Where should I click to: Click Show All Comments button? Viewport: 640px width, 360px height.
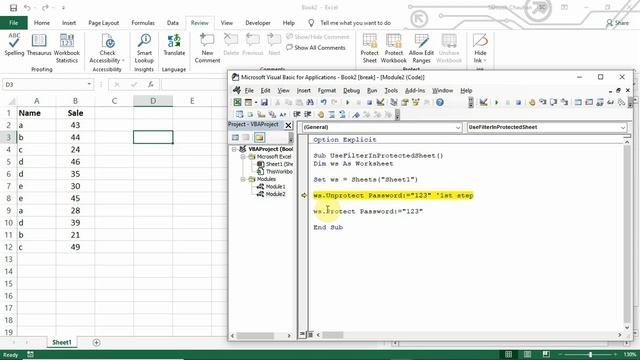coord(316,48)
